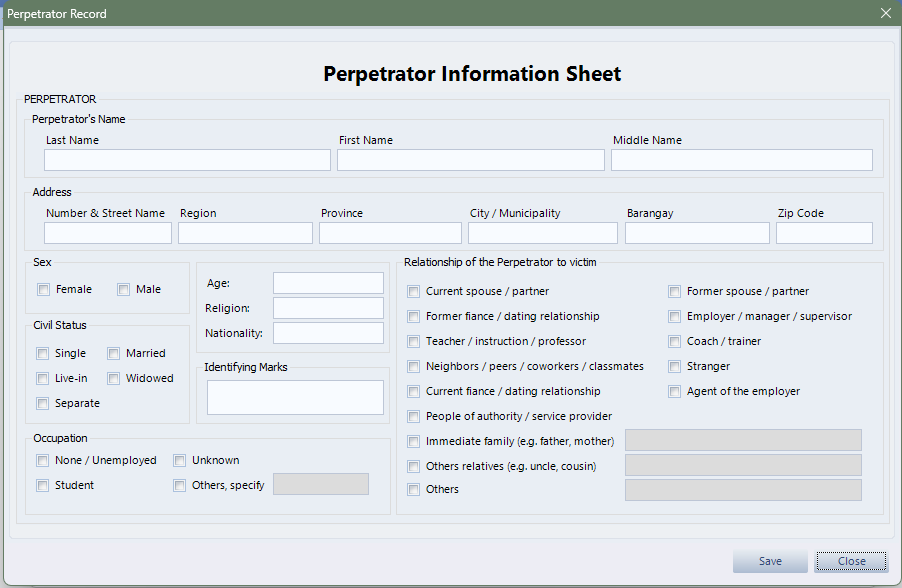Select Married civil status checkbox
The image size is (902, 588).
pyautogui.click(x=114, y=354)
